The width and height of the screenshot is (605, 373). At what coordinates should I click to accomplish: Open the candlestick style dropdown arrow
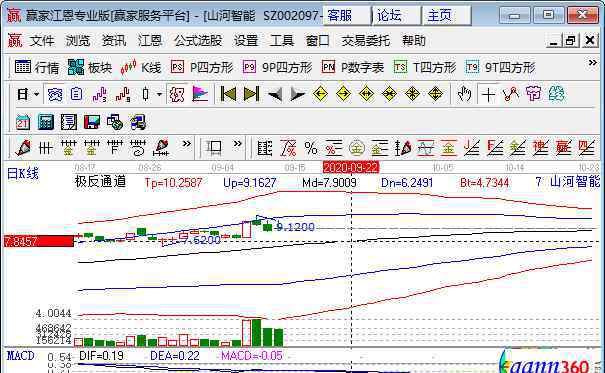pos(159,94)
